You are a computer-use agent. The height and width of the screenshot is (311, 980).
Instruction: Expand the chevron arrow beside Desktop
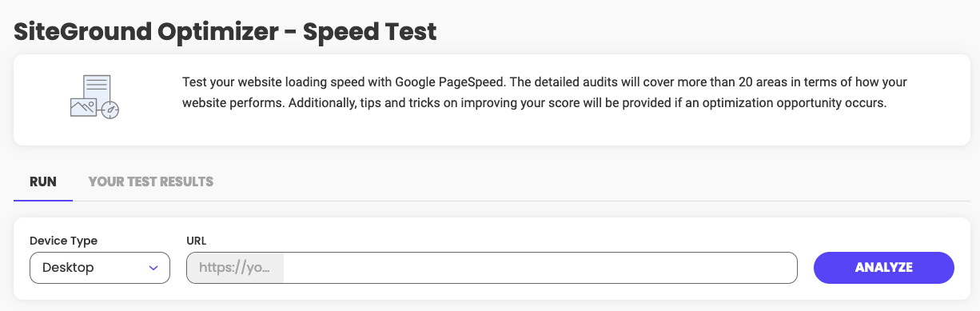[153, 268]
